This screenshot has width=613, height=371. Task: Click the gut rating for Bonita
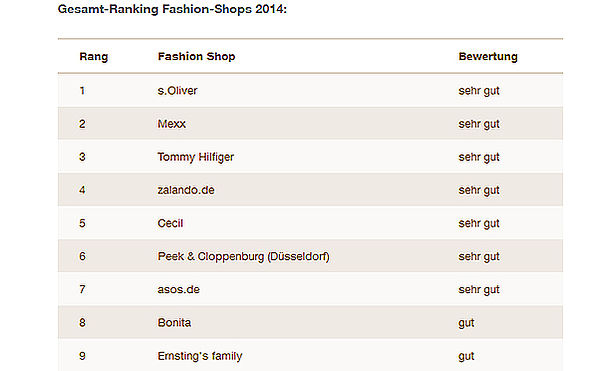[466, 323]
